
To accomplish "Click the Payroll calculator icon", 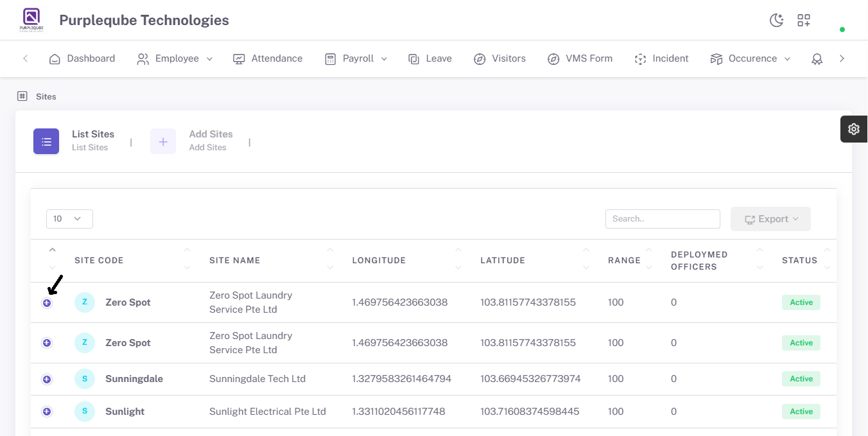I will pos(331,59).
